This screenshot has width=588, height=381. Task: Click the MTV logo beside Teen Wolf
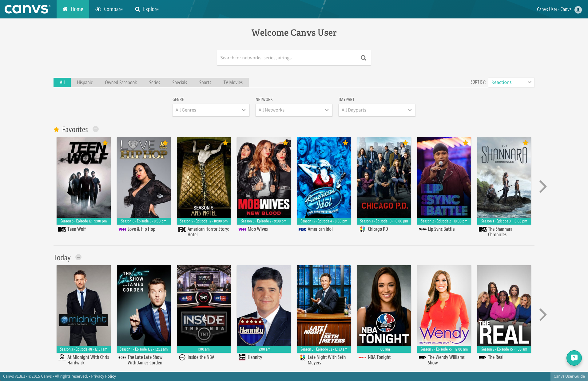coord(62,229)
